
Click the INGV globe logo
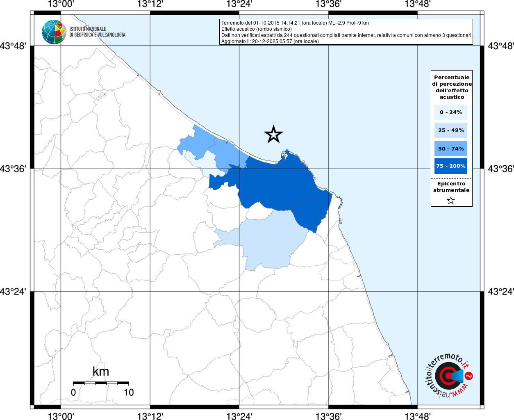[x=54, y=32]
